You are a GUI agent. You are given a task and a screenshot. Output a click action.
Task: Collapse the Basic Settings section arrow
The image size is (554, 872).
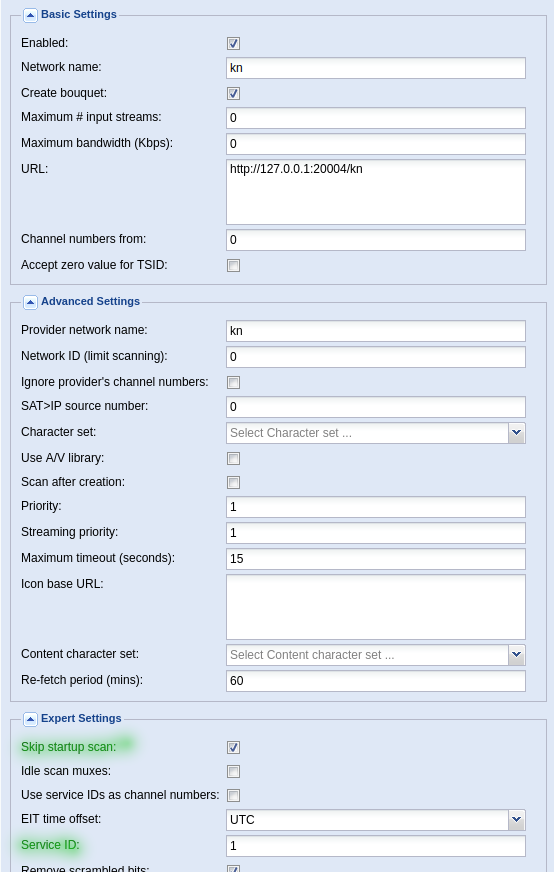(30, 15)
